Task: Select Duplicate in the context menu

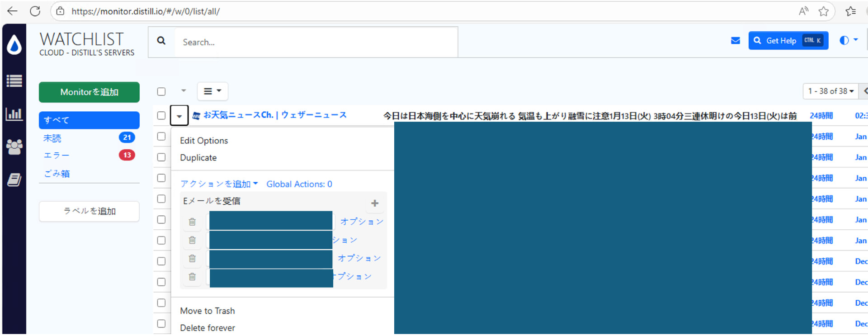Action: coord(198,158)
